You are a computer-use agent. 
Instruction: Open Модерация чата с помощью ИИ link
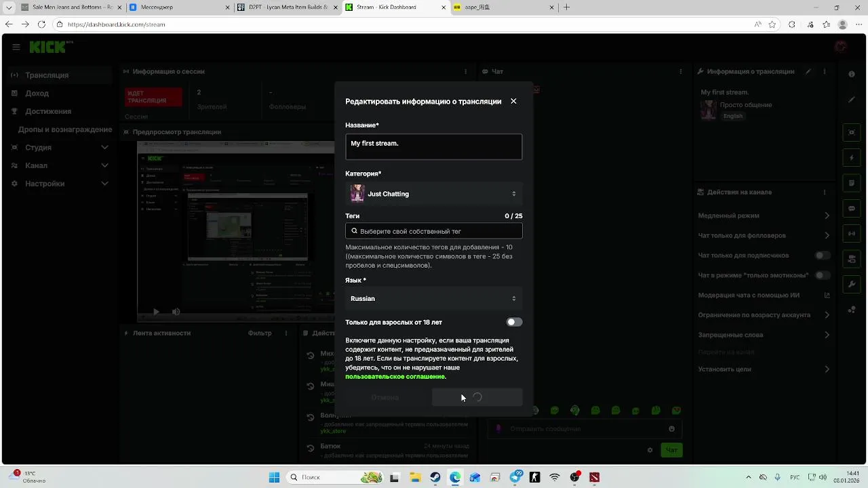coord(764,295)
